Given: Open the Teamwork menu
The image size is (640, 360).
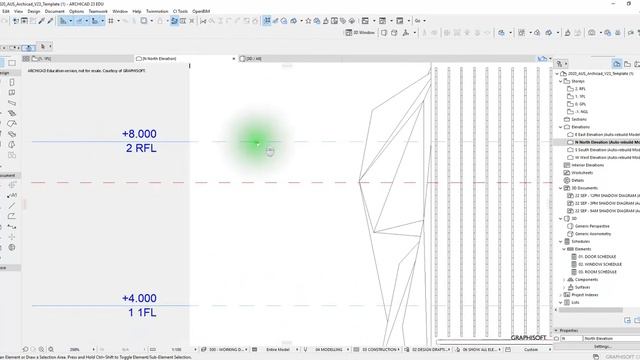Looking at the screenshot, I should coord(98,11).
